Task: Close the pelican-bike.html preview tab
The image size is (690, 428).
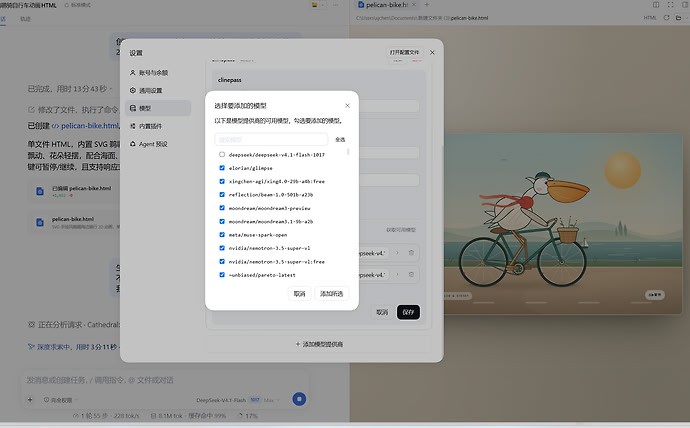Action: click(414, 5)
